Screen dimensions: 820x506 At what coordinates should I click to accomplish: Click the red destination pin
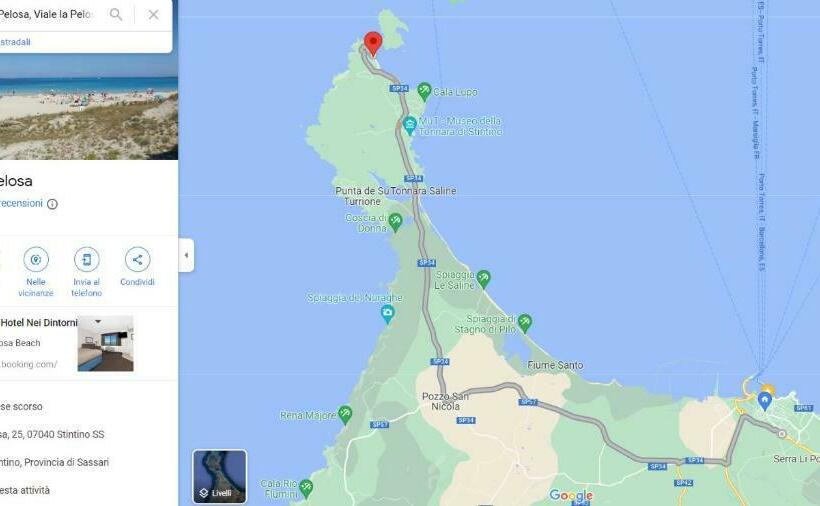[373, 44]
